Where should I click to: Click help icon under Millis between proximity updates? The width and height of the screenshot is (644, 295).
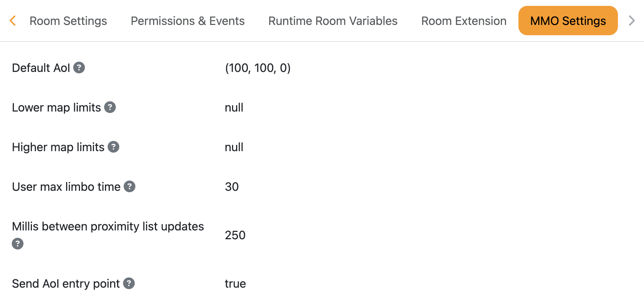18,244
